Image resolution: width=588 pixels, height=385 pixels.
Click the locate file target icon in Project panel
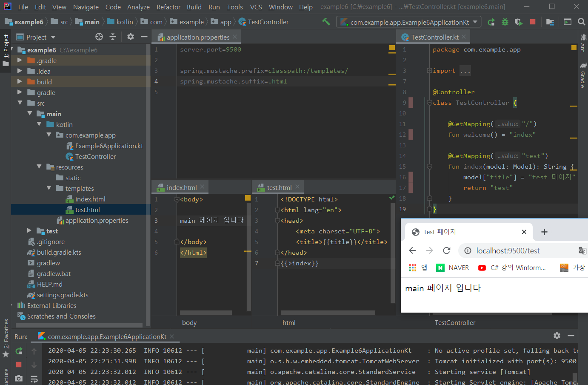(99, 37)
